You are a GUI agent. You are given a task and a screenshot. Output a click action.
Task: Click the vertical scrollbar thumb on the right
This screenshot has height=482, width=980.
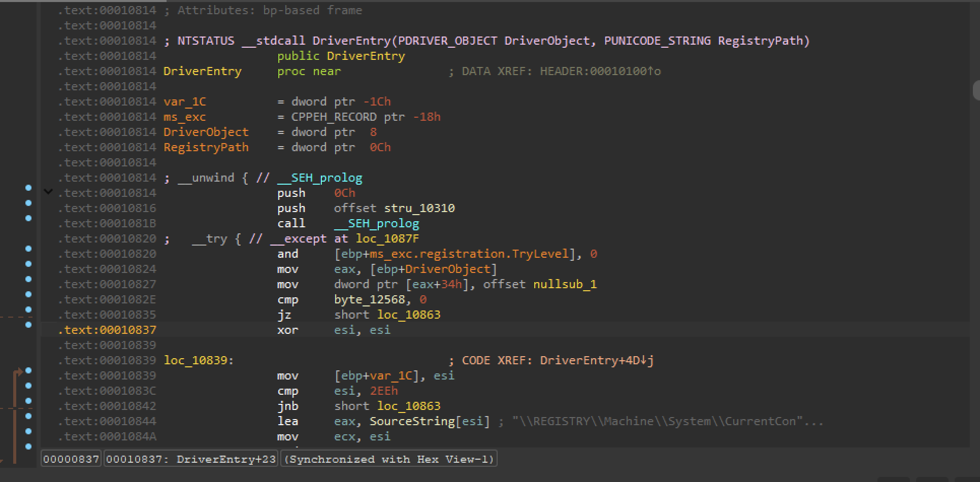pos(976,90)
